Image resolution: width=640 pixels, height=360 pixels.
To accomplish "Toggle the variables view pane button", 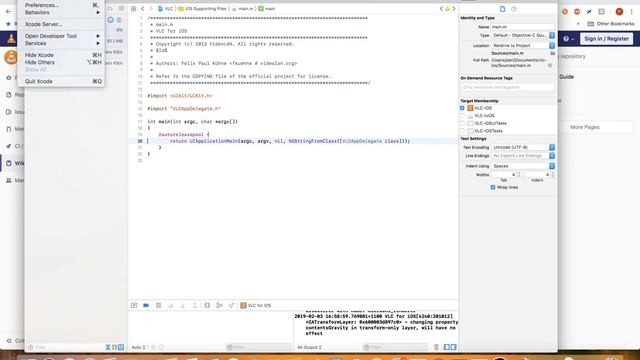I will [447, 347].
